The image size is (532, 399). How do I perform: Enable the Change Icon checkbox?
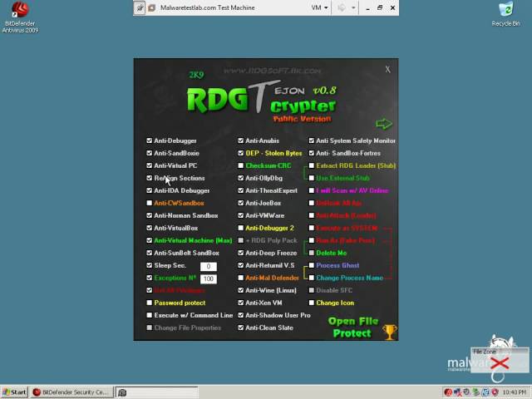(x=312, y=303)
